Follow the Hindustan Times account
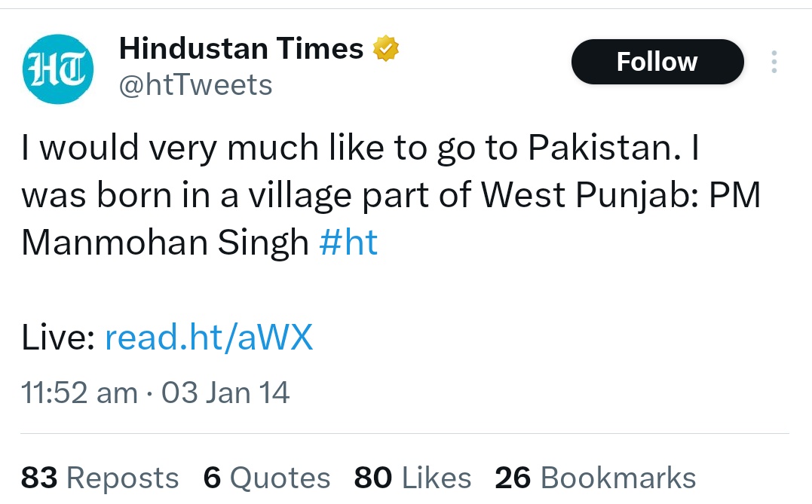 tap(657, 62)
